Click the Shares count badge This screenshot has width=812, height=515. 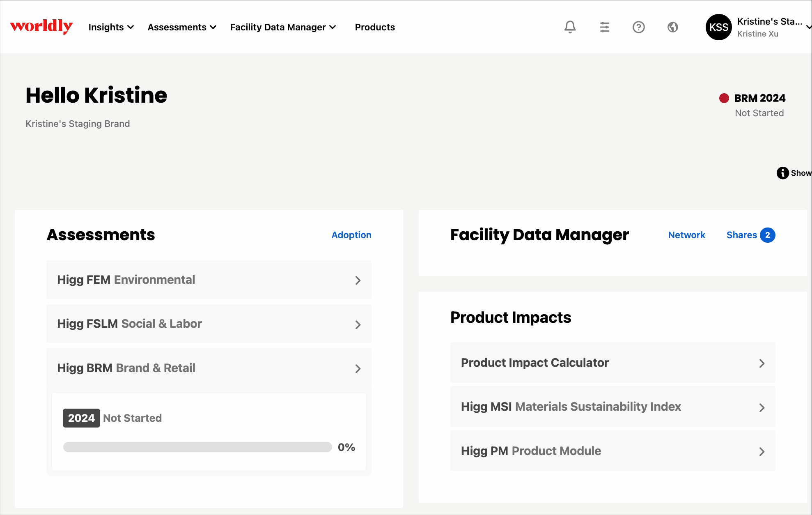point(767,235)
